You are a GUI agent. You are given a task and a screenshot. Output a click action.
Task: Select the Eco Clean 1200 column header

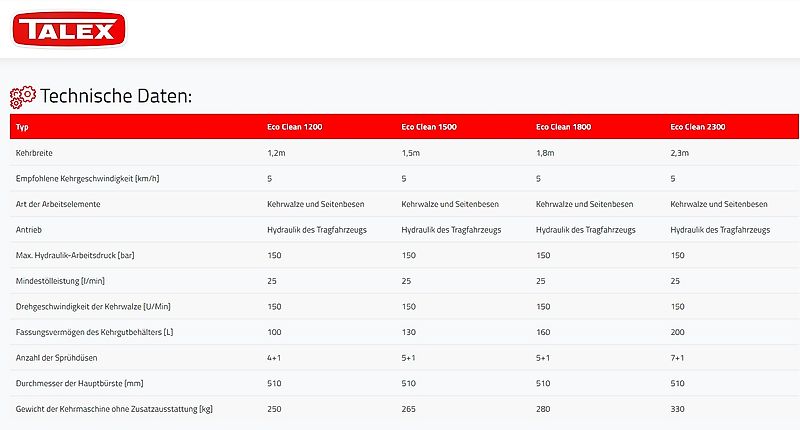coord(294,127)
